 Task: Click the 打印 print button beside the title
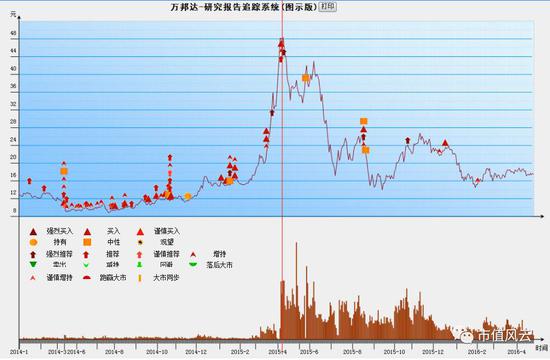(x=328, y=7)
